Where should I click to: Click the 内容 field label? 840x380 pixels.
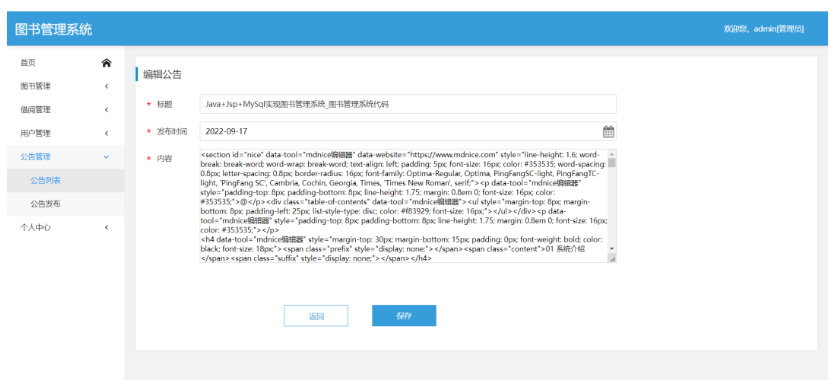click(164, 159)
